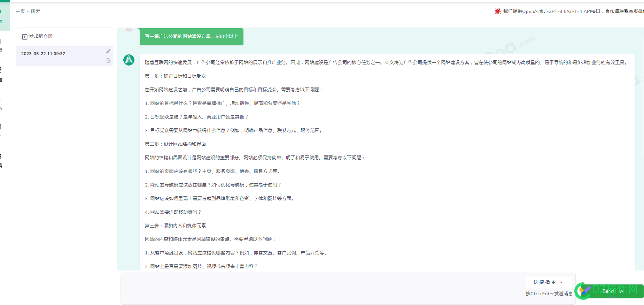Click the plus icon beside 发起新会话
This screenshot has width=644, height=305.
25,37
